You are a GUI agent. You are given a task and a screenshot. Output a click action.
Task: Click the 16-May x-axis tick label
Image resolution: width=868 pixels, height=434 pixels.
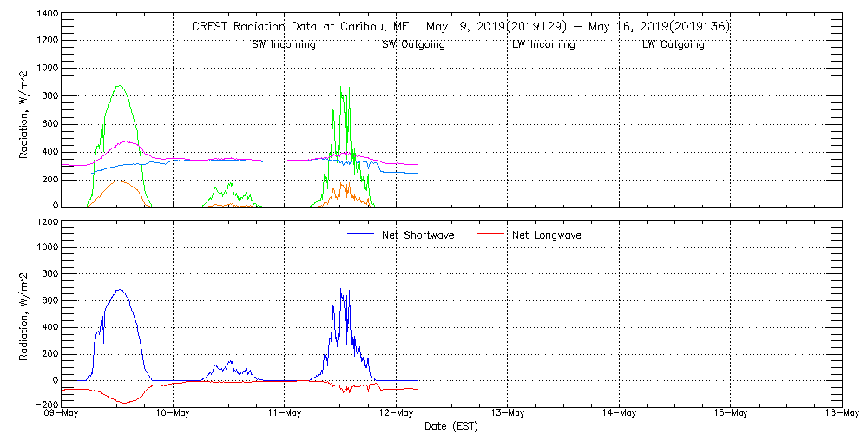coord(840,413)
